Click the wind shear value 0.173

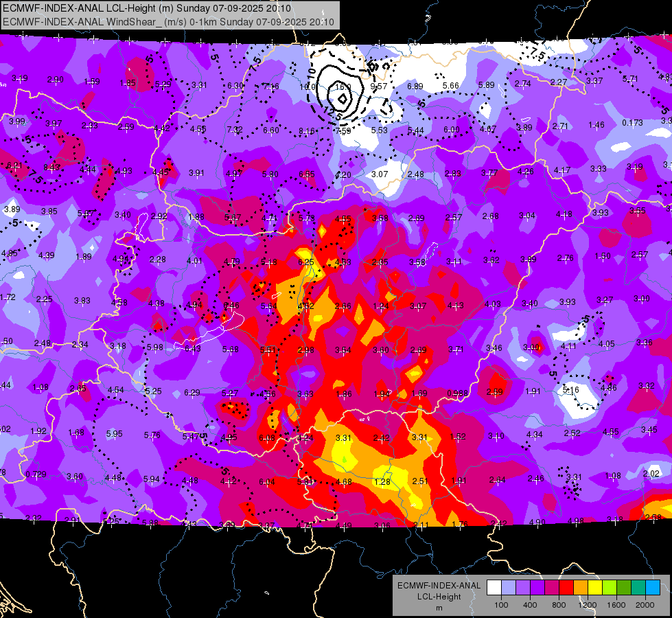point(633,123)
